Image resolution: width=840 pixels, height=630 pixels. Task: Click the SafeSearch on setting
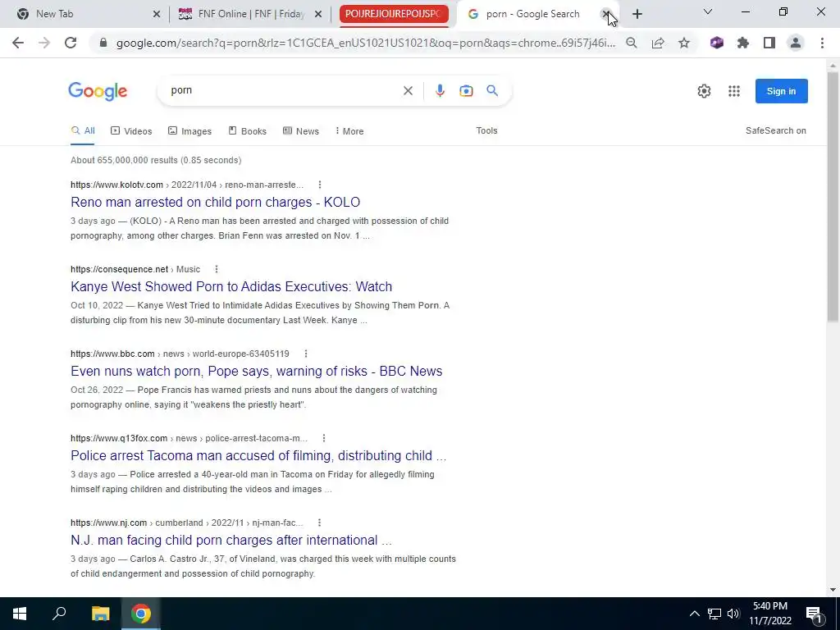[x=776, y=130]
